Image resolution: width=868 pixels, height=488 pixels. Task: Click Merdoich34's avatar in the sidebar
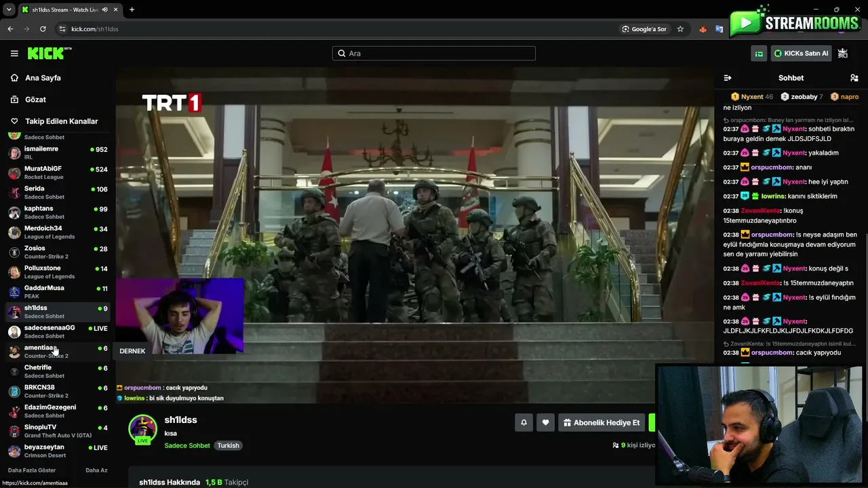point(14,232)
